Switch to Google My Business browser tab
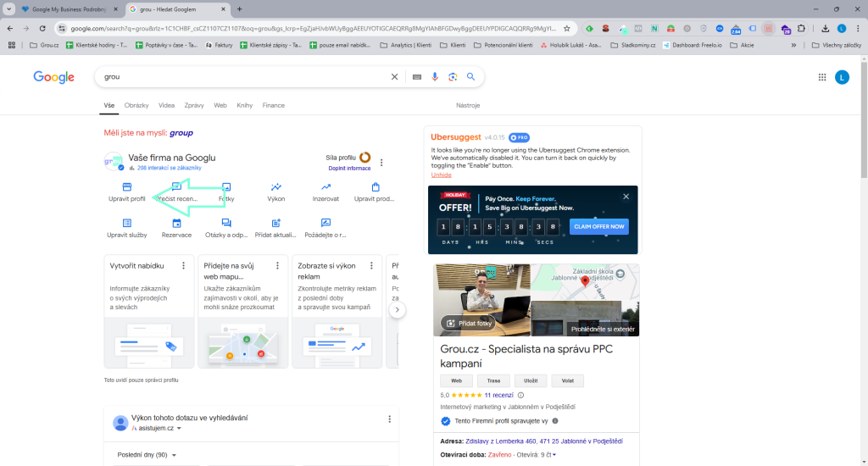The height and width of the screenshot is (466, 868). click(x=68, y=9)
